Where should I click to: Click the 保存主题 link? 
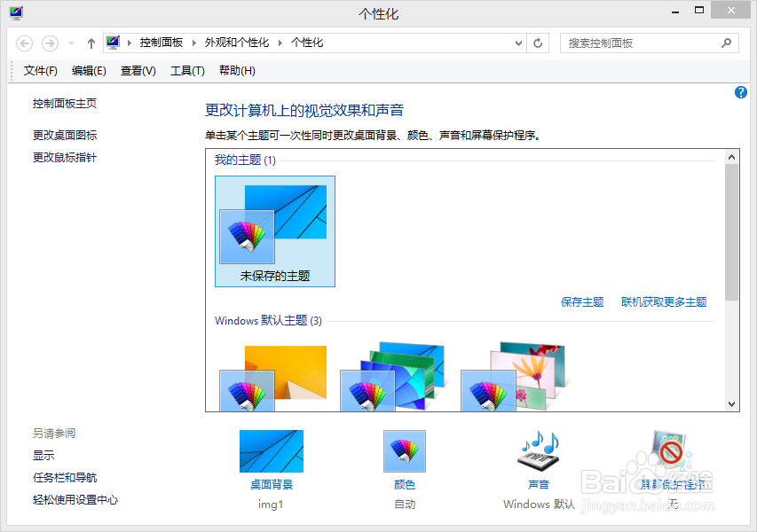pyautogui.click(x=583, y=301)
